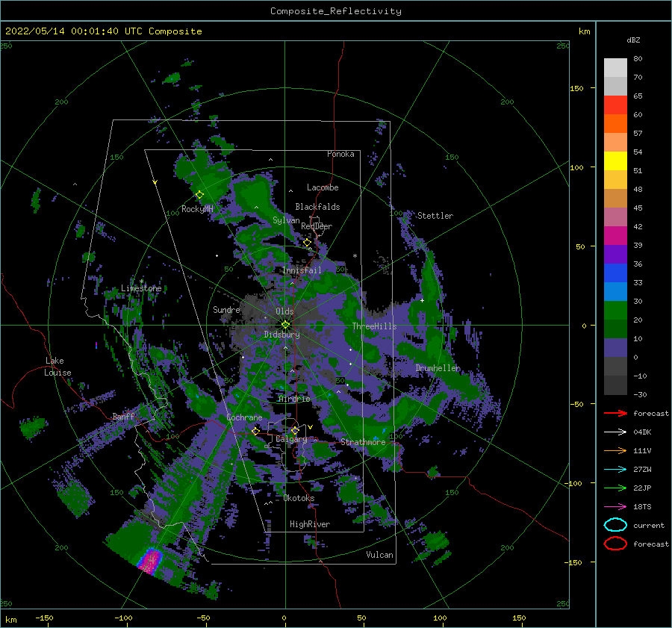Click the km unit label at bottom left

point(10,620)
